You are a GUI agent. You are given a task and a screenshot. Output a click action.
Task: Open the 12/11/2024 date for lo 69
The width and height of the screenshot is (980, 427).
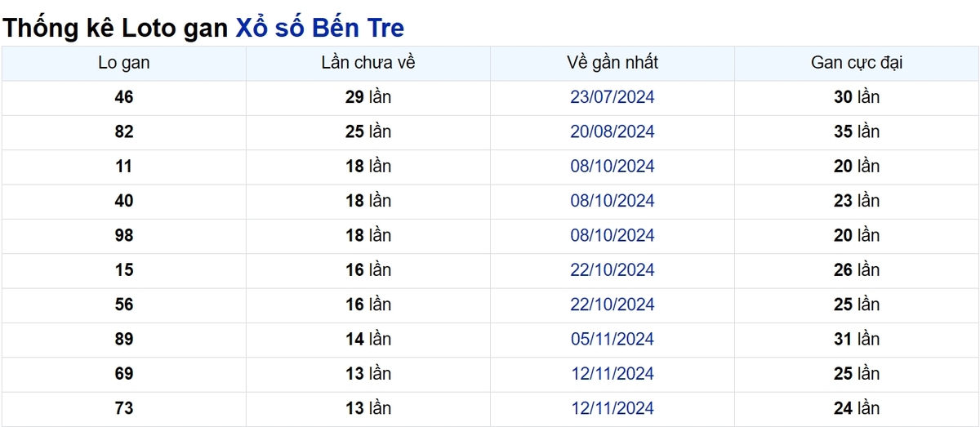point(612,374)
